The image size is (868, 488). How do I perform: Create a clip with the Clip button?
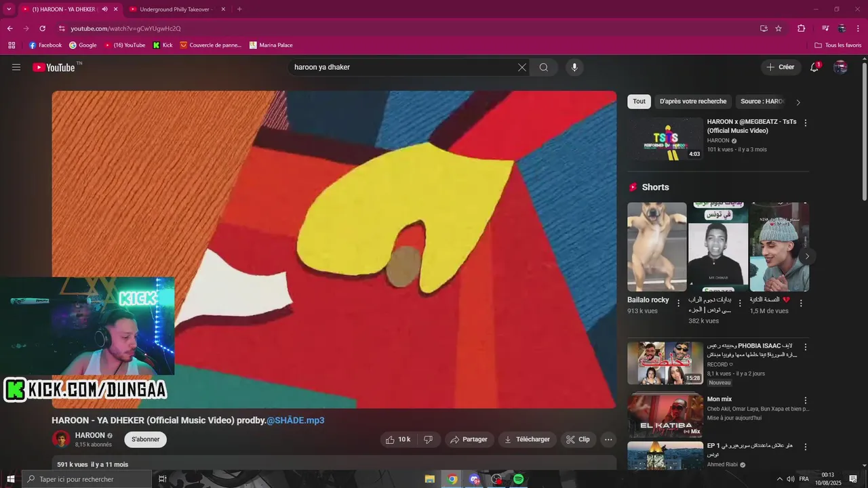pos(578,439)
